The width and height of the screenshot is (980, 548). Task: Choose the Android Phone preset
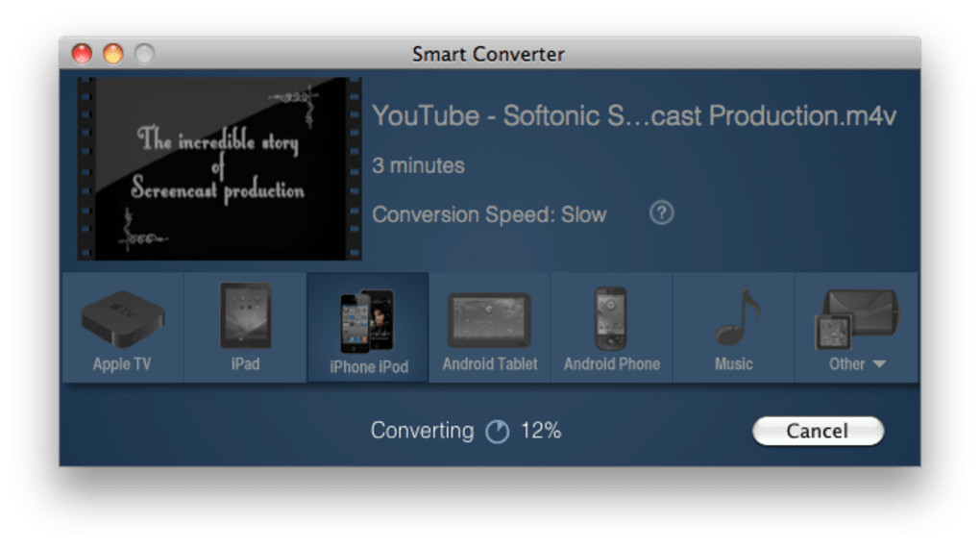click(x=611, y=327)
